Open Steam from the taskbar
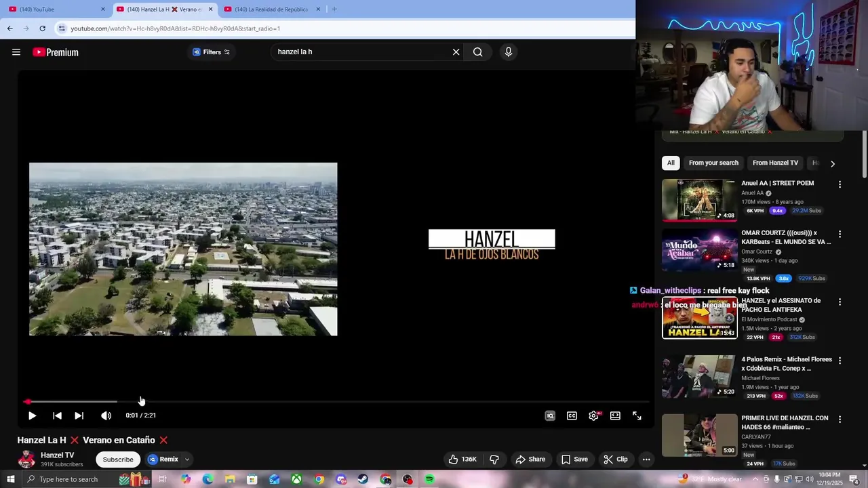The height and width of the screenshot is (488, 868). point(363,479)
